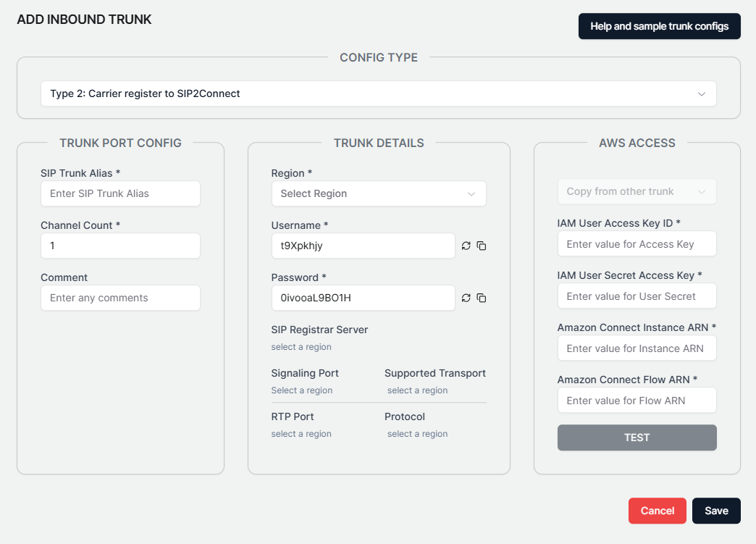Copy the Password to clipboard

[481, 298]
